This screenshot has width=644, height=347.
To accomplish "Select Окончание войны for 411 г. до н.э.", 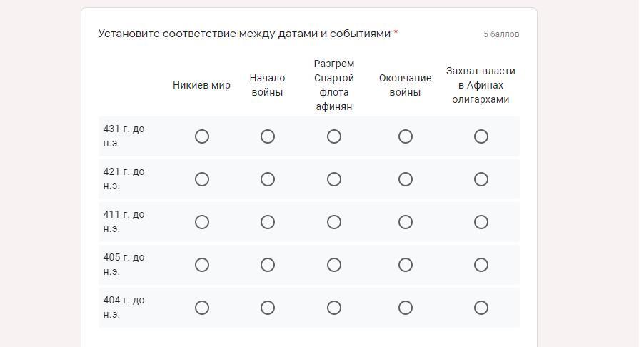I will [406, 222].
